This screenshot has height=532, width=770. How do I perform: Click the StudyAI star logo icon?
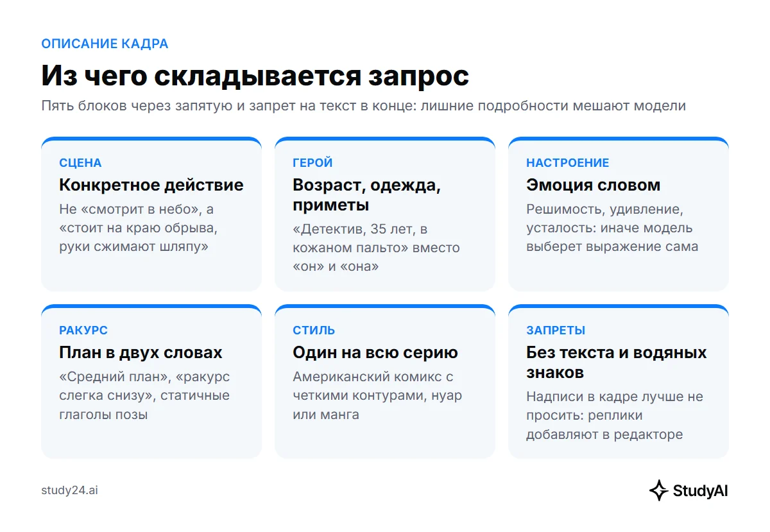coord(659,490)
